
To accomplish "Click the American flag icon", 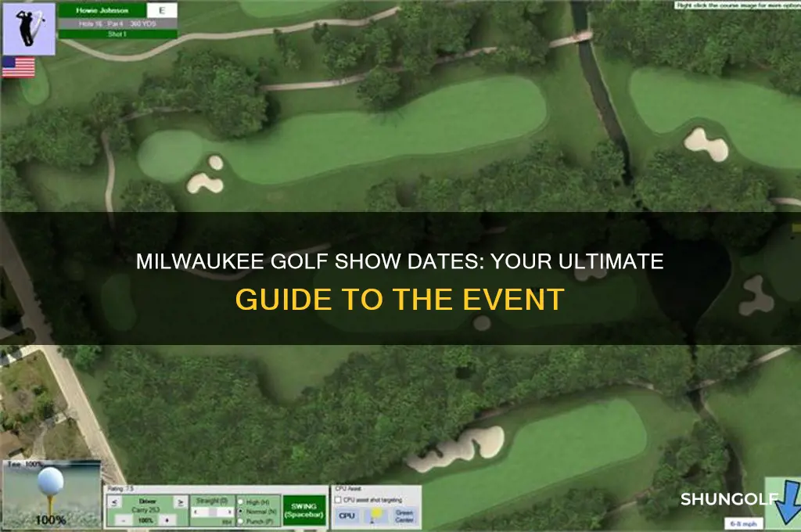I will click(x=19, y=67).
